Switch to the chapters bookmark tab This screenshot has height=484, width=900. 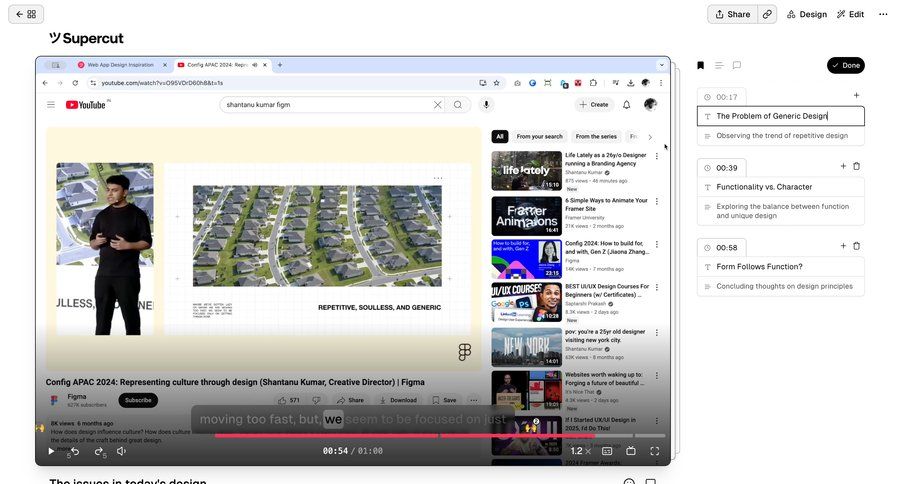click(x=700, y=65)
